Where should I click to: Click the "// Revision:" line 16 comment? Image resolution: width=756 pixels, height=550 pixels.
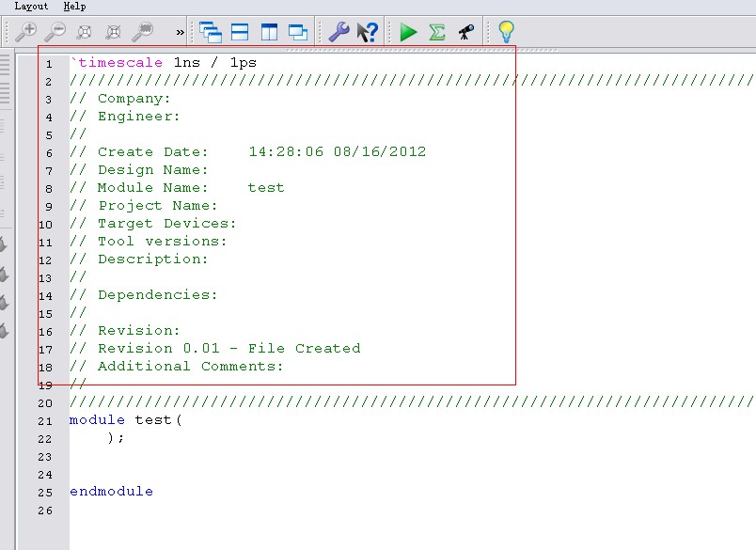[x=124, y=330]
